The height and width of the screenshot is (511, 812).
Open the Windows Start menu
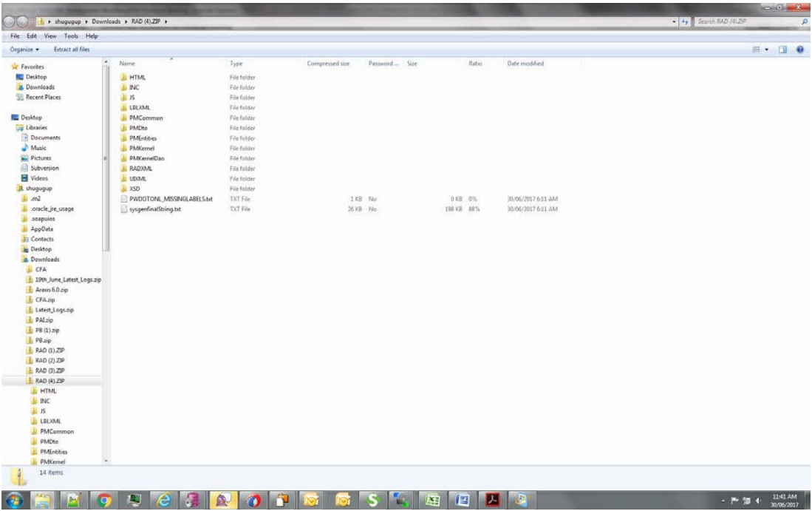point(15,500)
